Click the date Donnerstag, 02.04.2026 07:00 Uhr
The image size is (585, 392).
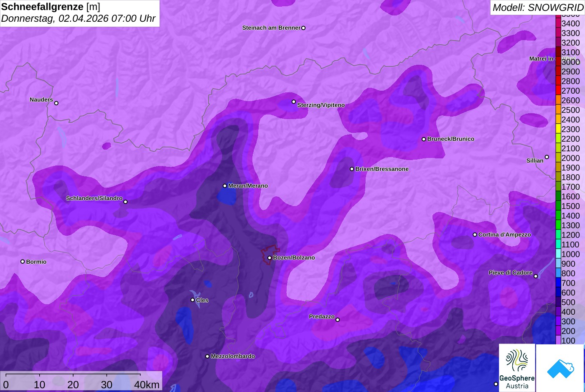[78, 18]
